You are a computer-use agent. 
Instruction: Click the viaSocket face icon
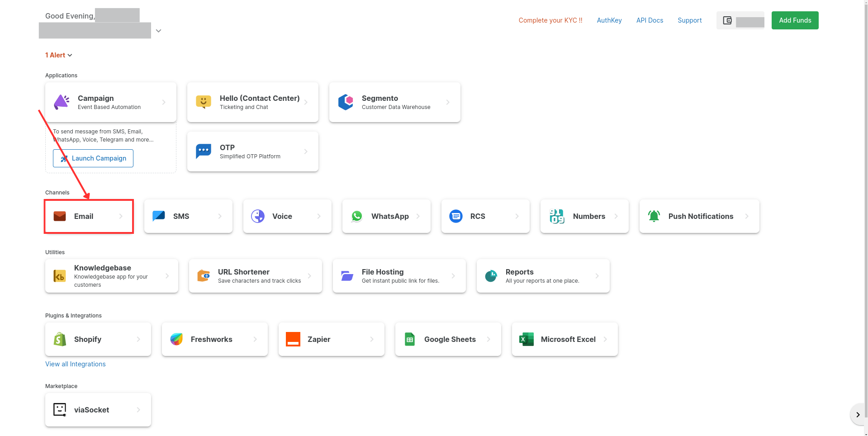tap(60, 410)
